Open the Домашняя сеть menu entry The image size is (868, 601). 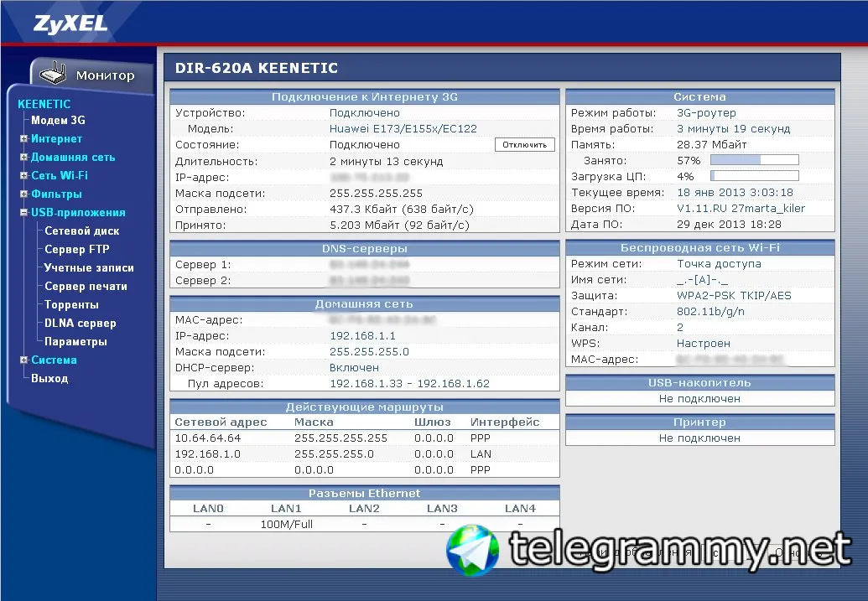[x=73, y=158]
